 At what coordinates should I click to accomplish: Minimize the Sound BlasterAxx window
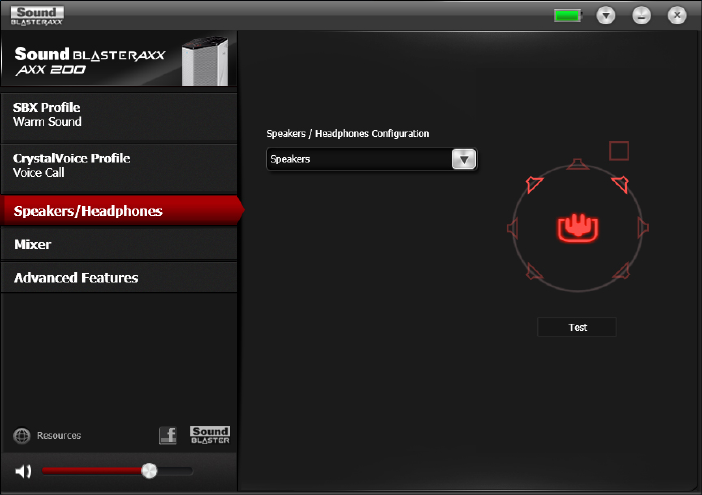[x=642, y=16]
